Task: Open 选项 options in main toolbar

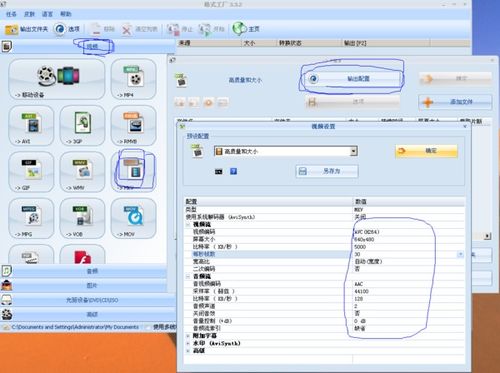Action: click(x=68, y=29)
